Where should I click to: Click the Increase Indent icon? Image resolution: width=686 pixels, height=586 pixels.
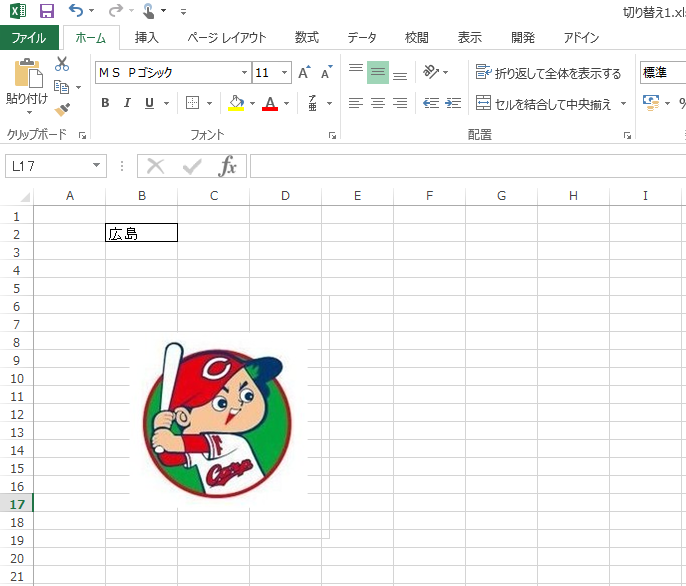(x=453, y=103)
